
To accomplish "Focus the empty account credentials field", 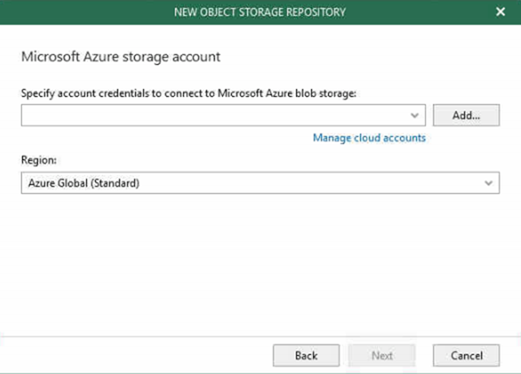I will tap(223, 115).
